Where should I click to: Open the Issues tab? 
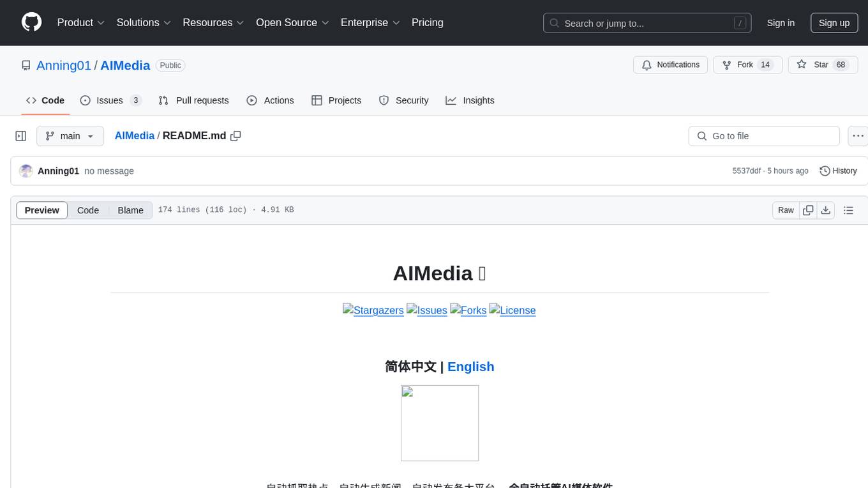(110, 100)
